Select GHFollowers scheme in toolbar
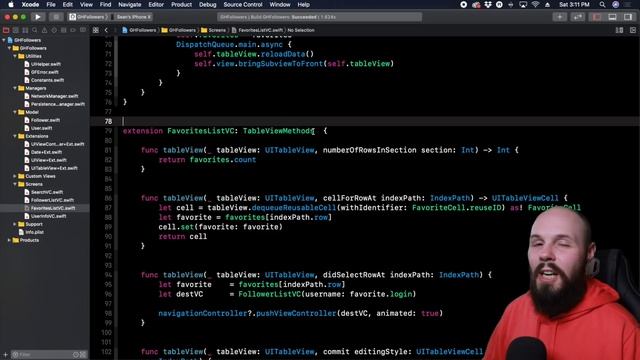 tap(88, 17)
